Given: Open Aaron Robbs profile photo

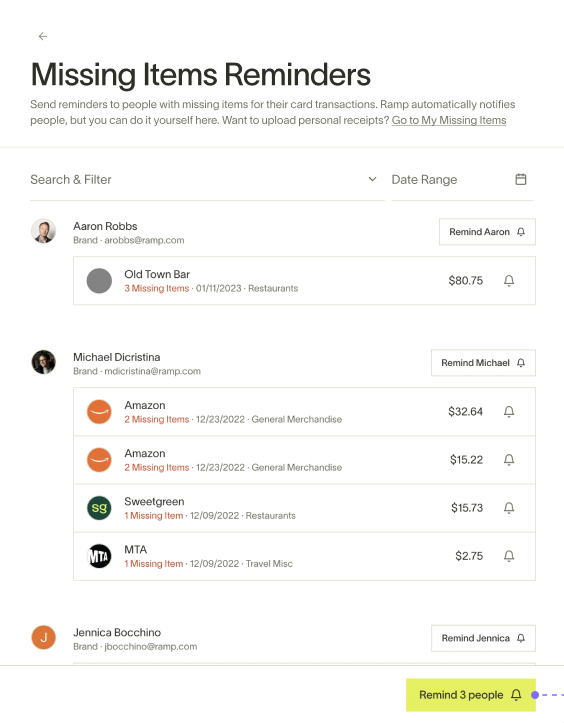Looking at the screenshot, I should coord(43,231).
